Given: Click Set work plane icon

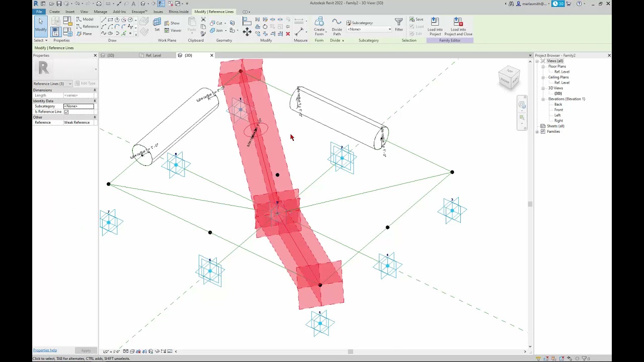Looking at the screenshot, I should coord(157,25).
